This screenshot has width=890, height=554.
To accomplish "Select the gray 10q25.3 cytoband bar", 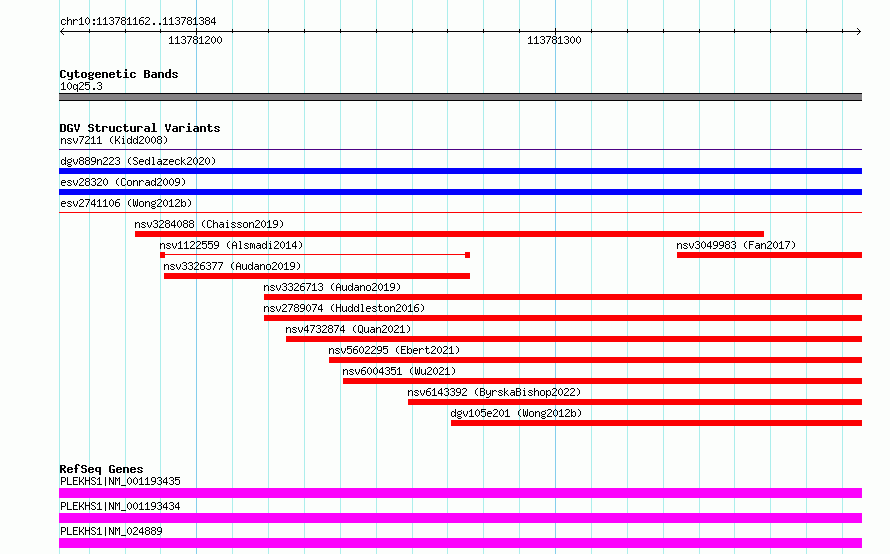I will [x=460, y=97].
